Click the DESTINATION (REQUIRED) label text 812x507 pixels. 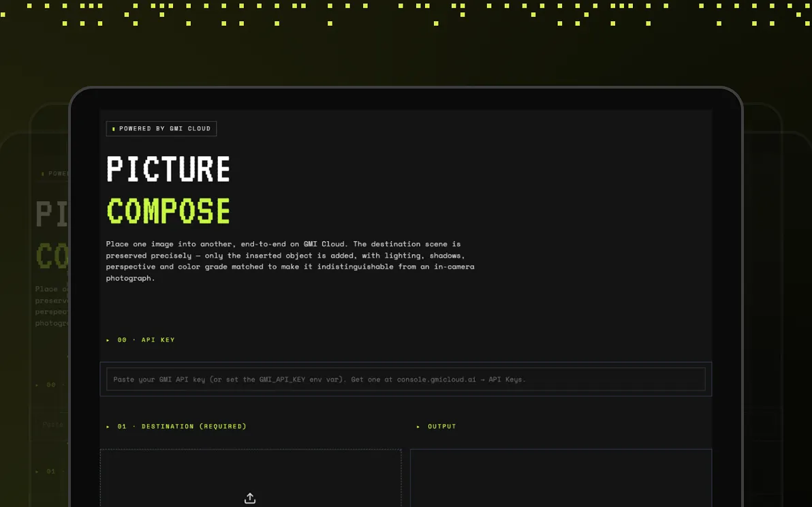(194, 427)
